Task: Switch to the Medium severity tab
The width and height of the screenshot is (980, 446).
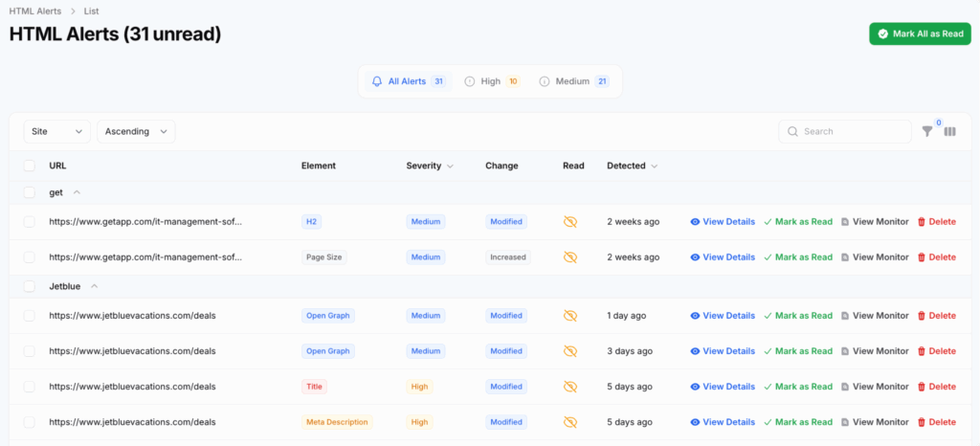Action: tap(574, 81)
